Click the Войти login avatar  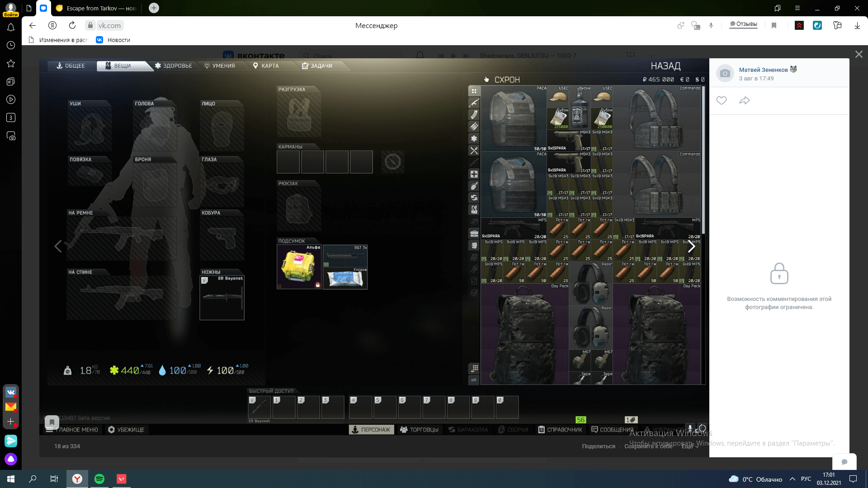coord(11,10)
